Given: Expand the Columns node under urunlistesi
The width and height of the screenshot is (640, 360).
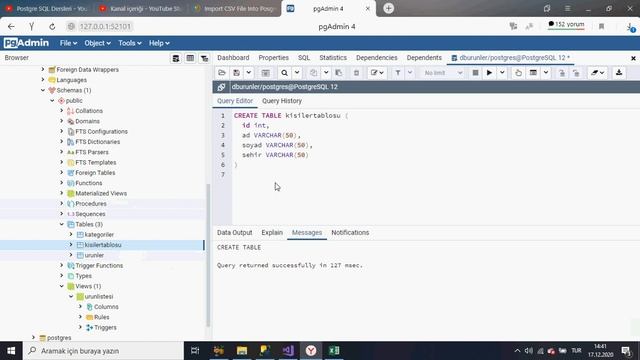Looking at the screenshot, I should point(80,307).
